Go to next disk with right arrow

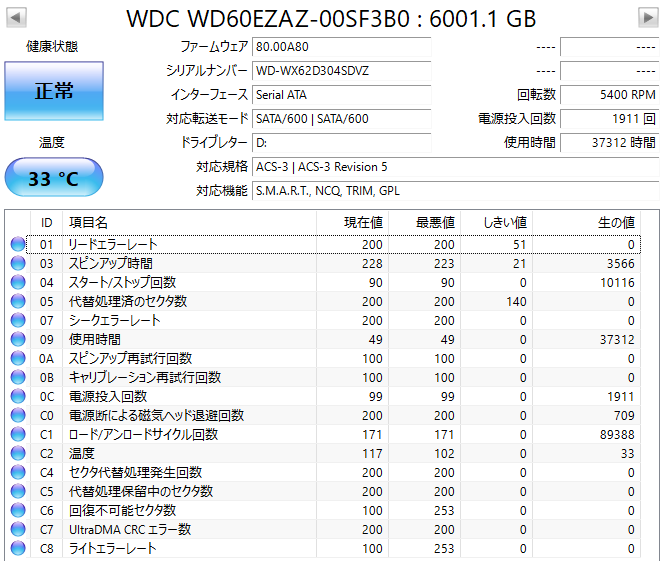pos(648,18)
